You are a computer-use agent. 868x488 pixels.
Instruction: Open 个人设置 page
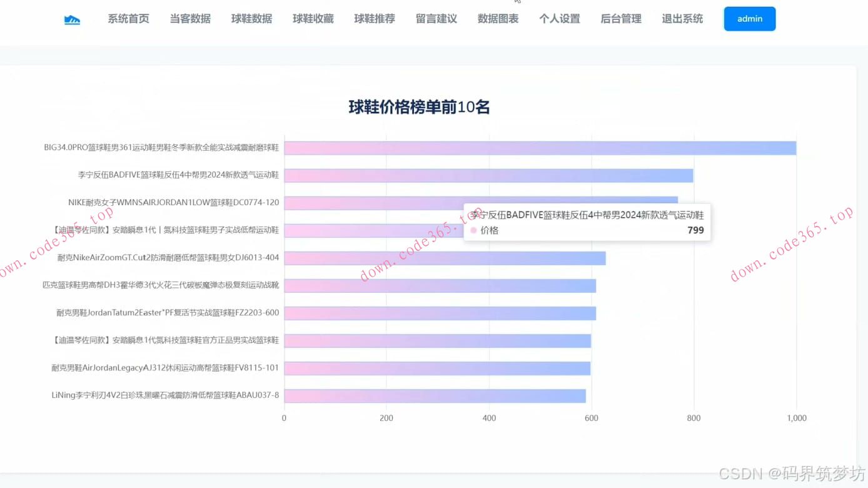(x=559, y=19)
